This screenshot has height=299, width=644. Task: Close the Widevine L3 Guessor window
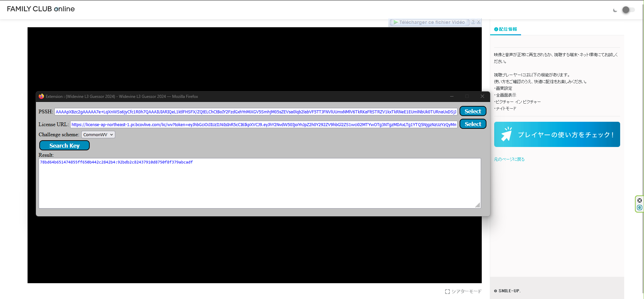(x=482, y=97)
